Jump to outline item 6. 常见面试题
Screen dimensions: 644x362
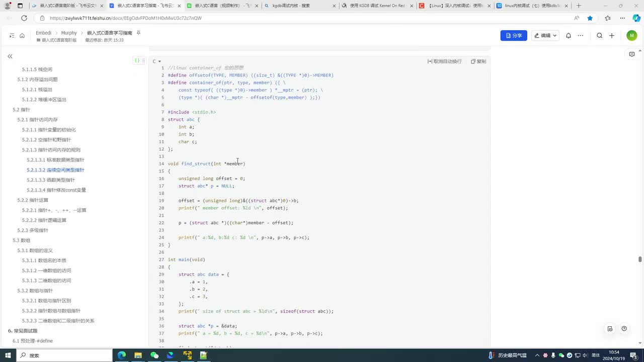(x=23, y=331)
